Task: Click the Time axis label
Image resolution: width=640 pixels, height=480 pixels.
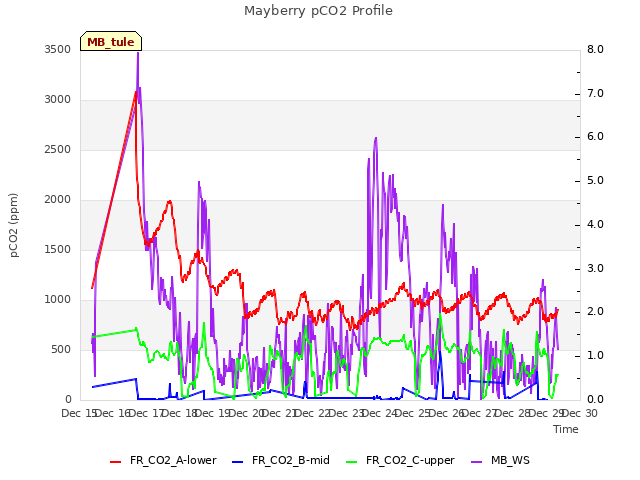Action: click(566, 429)
